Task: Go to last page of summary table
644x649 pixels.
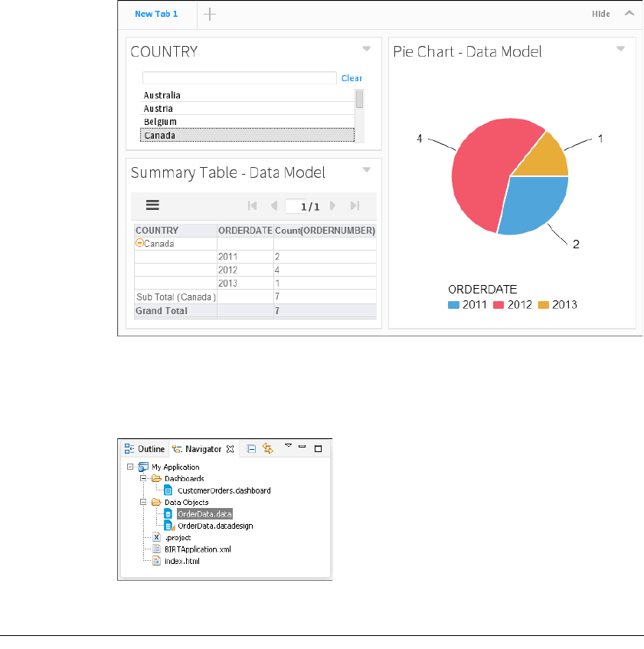Action: [355, 205]
